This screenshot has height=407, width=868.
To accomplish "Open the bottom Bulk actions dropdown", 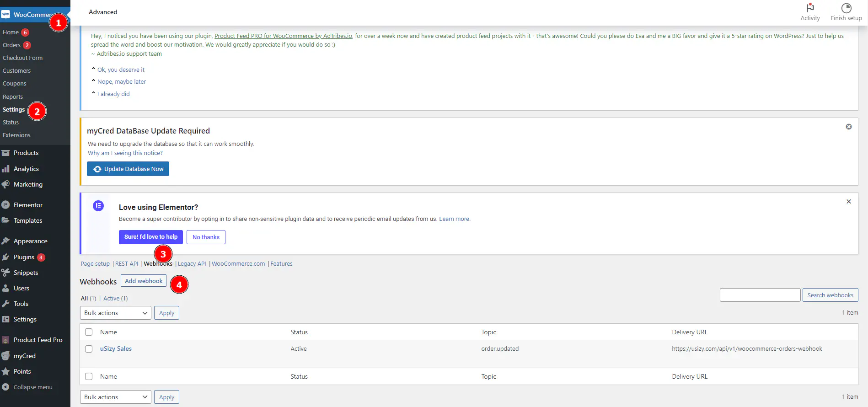I will (x=115, y=397).
